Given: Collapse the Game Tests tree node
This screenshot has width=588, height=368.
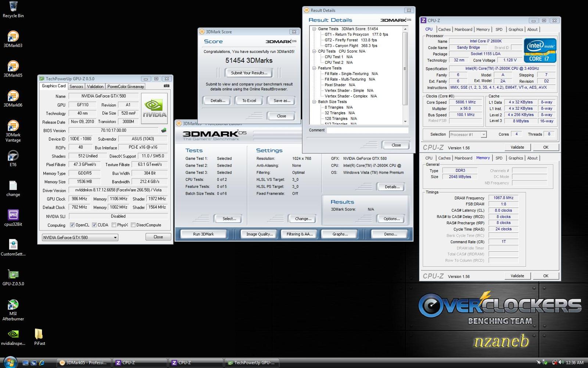Looking at the screenshot, I should point(314,29).
